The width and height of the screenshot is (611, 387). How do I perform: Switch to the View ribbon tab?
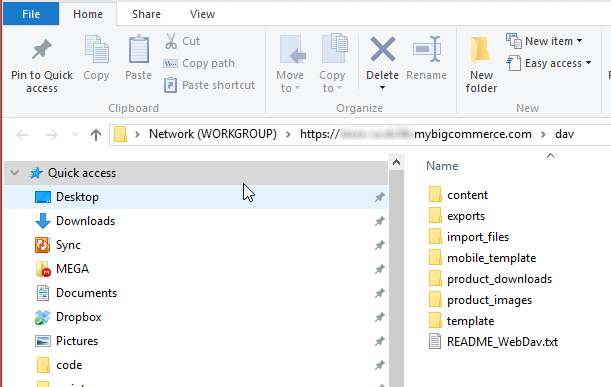(x=202, y=14)
